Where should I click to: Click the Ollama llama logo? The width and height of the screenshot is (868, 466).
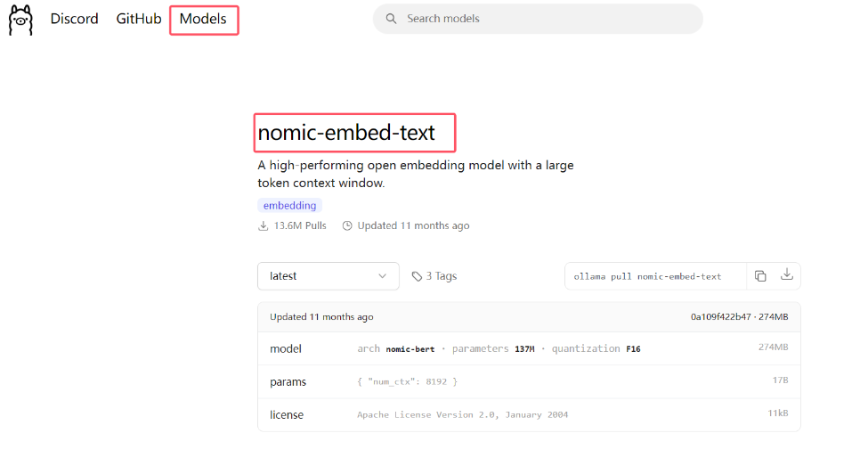[20, 20]
